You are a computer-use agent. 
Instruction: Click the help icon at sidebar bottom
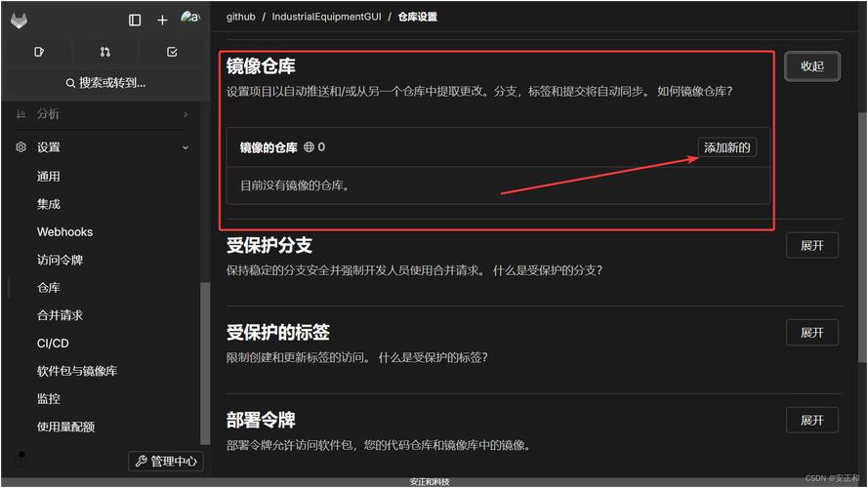point(21,460)
